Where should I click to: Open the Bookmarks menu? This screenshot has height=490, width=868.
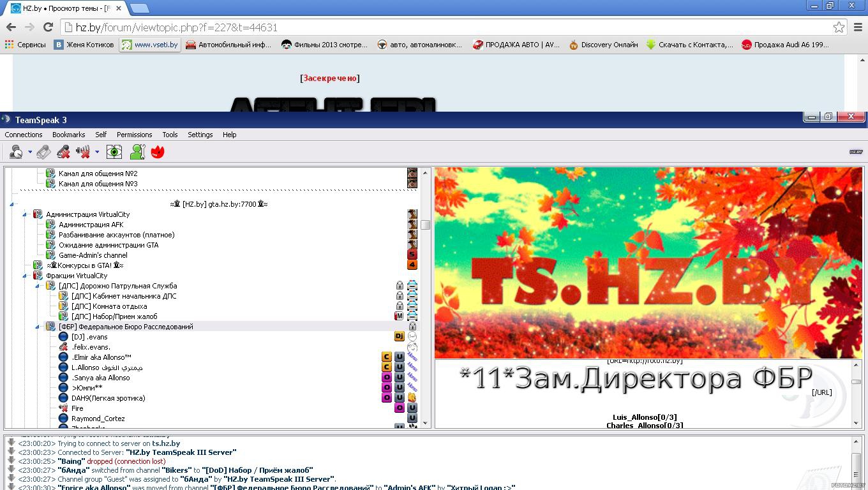coord(68,135)
